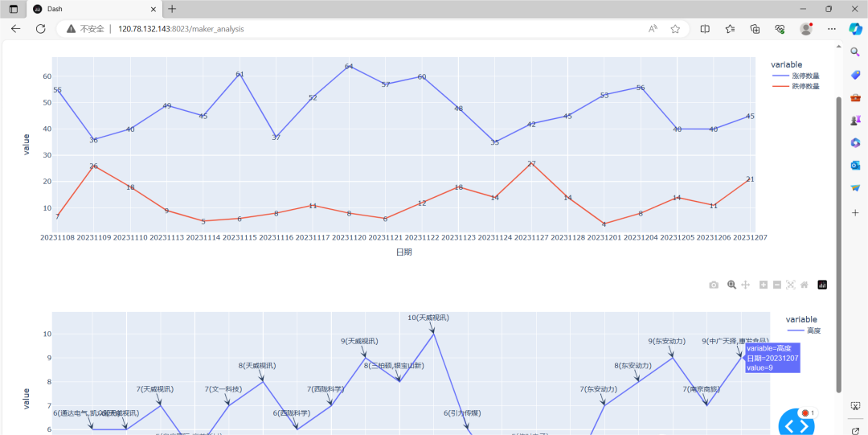Viewport: 868px width, 435px height.
Task: Open Edge sidebar Games chess icon
Action: (x=855, y=120)
